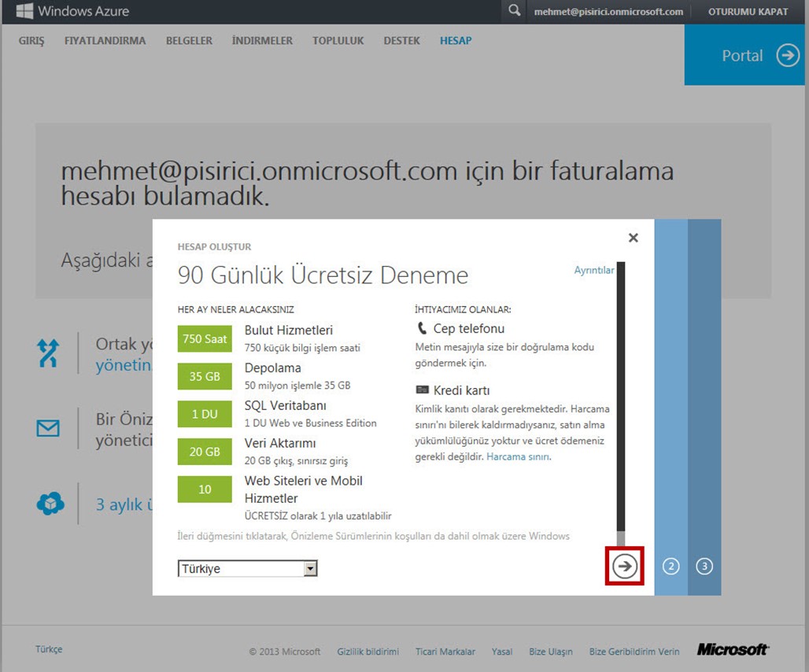Click the Bulut Hizmetleri heading
The height and width of the screenshot is (672, 809).
288,330
